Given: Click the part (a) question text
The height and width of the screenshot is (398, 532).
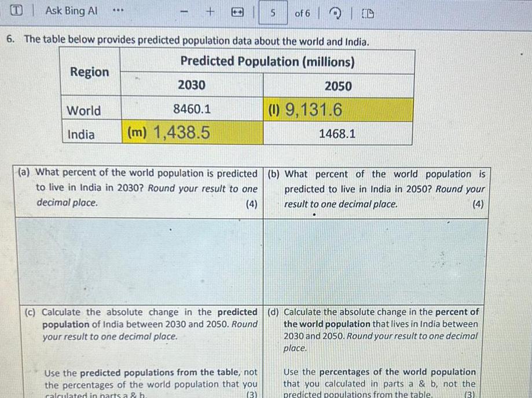Looking at the screenshot, I should click(x=138, y=188).
